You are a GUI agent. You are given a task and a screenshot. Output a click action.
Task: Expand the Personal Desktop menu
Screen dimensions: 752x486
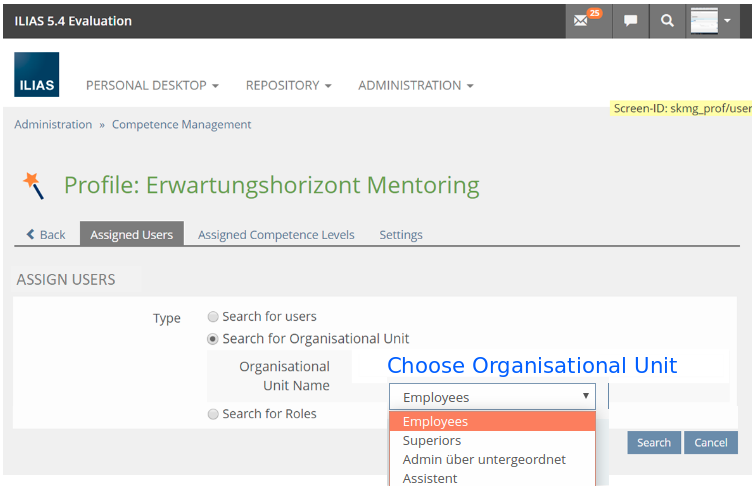tap(152, 86)
